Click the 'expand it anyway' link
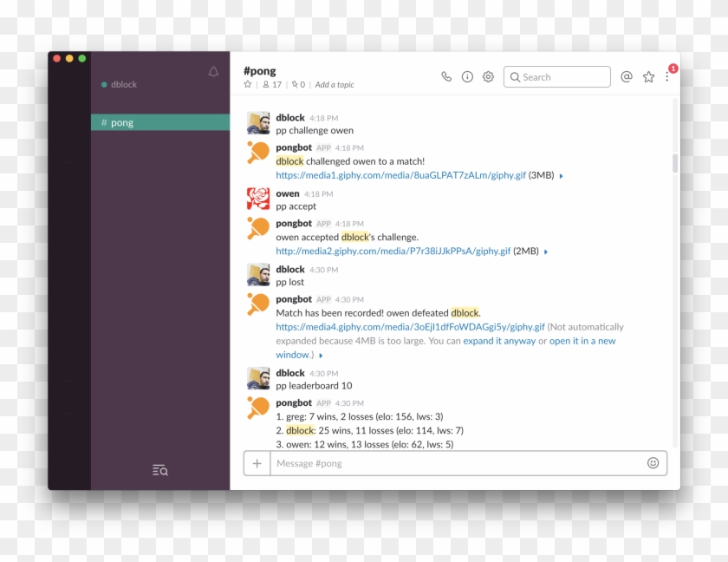The image size is (728, 562). pos(499,340)
